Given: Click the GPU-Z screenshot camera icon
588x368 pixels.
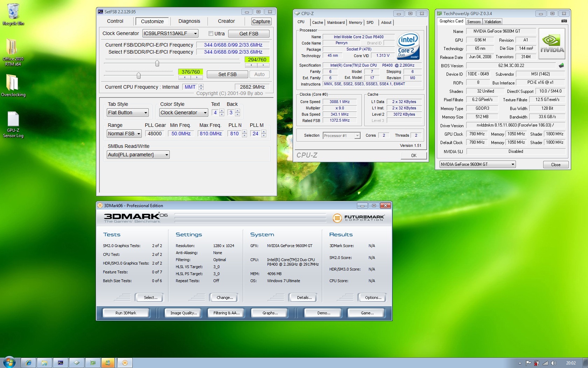Looking at the screenshot, I should pyautogui.click(x=564, y=21).
